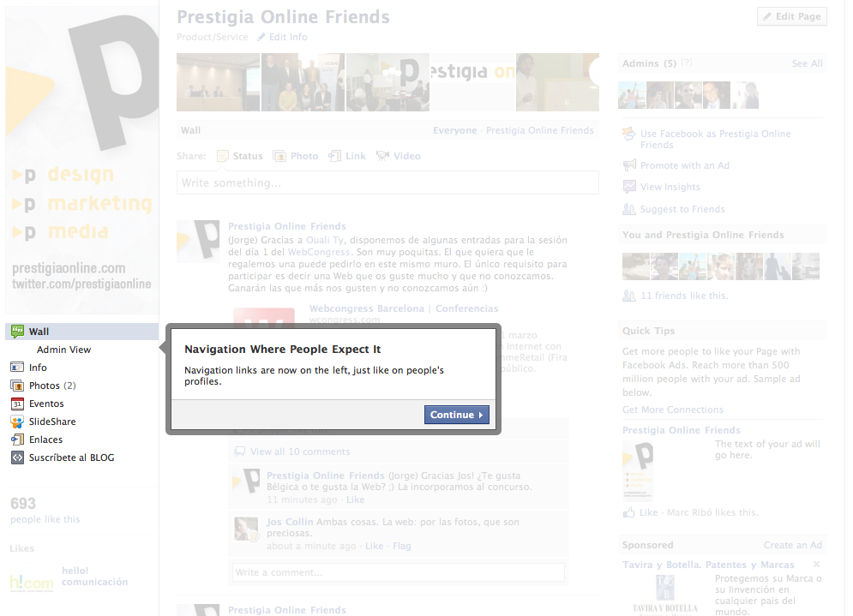
Task: Click the Create an Ad link
Action: 793,545
